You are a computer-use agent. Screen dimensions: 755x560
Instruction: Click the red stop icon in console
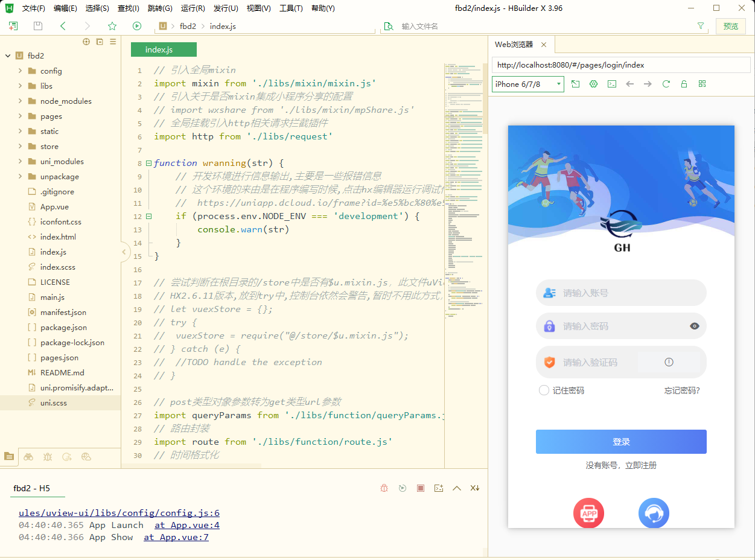coord(421,488)
